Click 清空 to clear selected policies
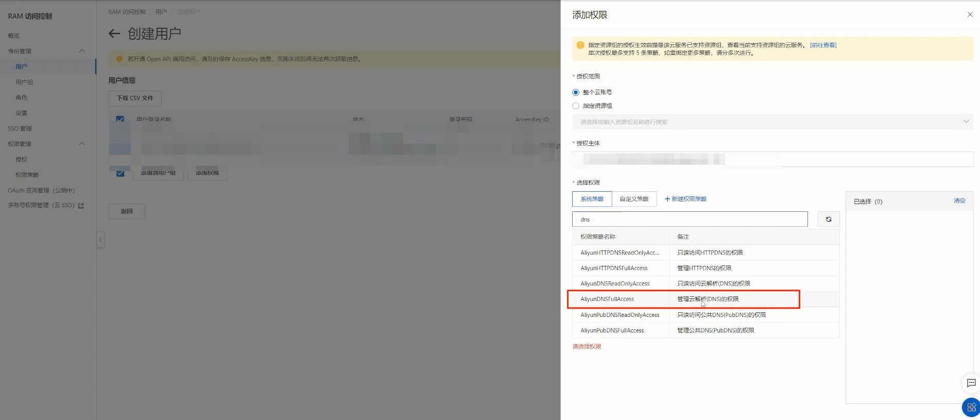This screenshot has height=420, width=980. point(959,201)
